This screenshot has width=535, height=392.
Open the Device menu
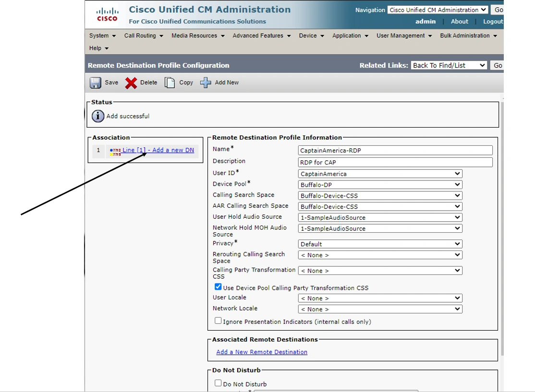[312, 36]
